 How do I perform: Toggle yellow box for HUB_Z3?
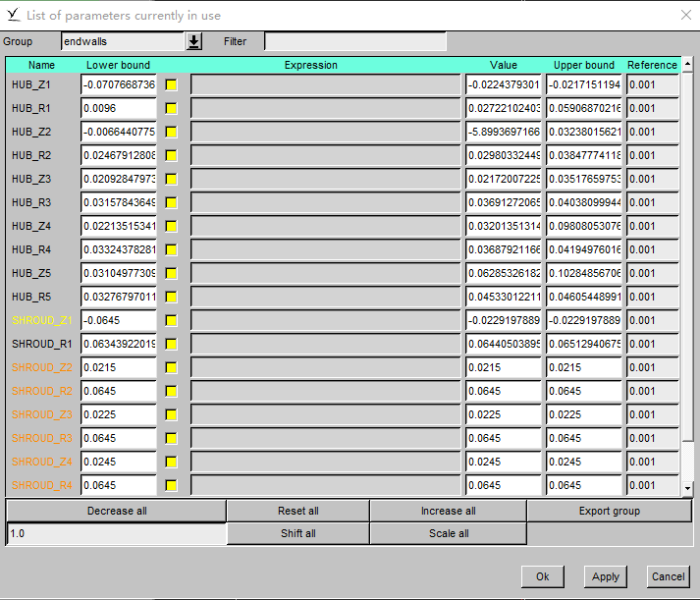click(x=171, y=179)
